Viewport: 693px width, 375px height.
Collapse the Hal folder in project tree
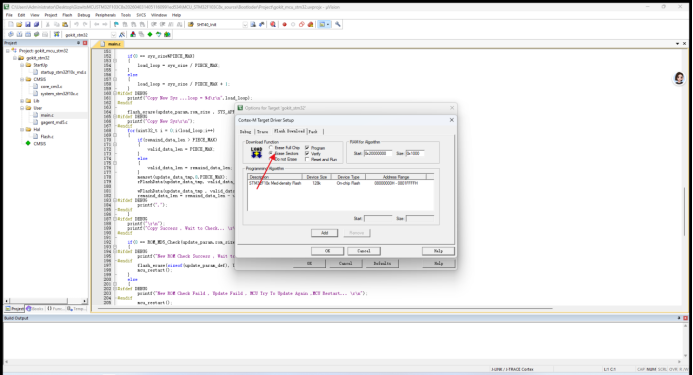22,130
